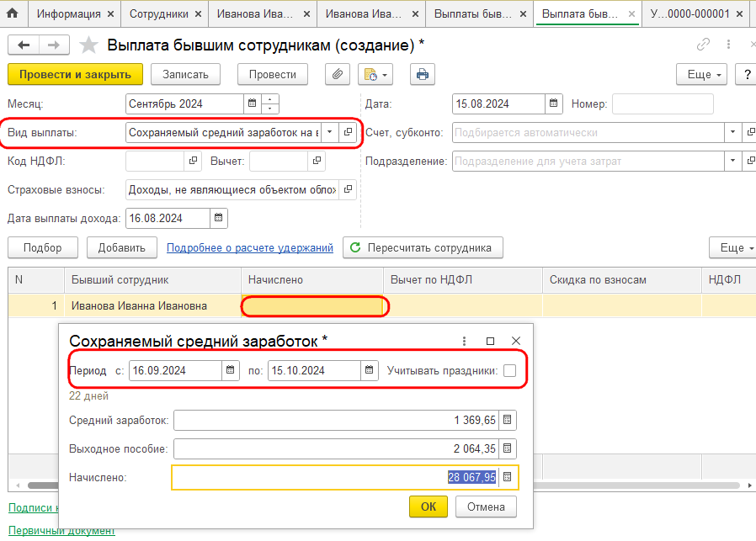Open the top Еще menu
This screenshot has height=541, width=756.
tap(701, 74)
